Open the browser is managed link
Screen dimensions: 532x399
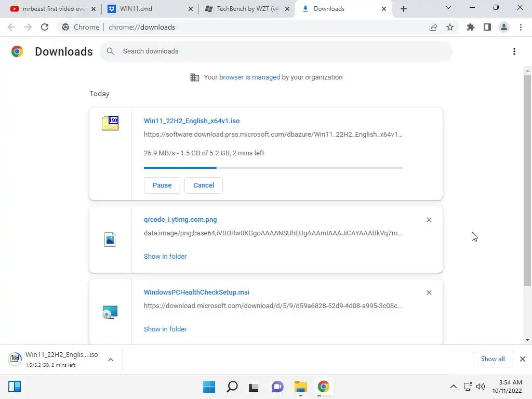tap(249, 77)
